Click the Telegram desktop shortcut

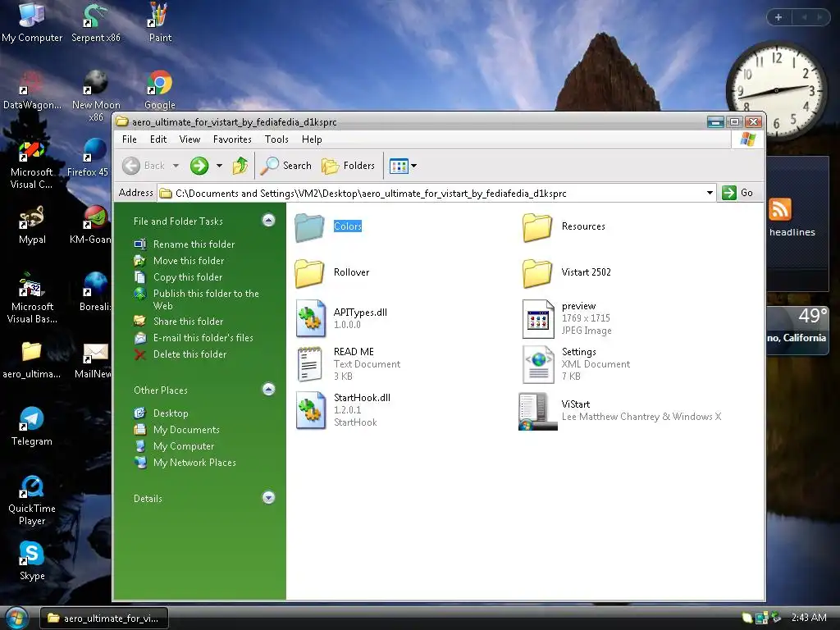(x=32, y=427)
